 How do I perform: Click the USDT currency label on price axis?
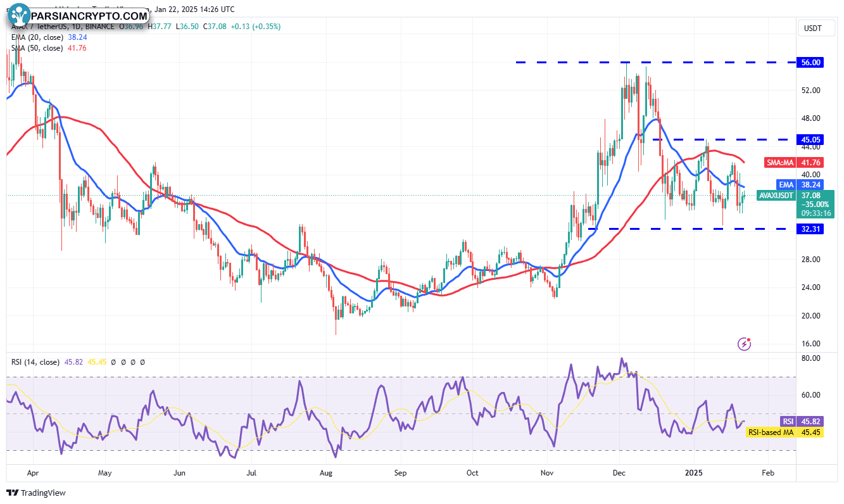pos(812,28)
